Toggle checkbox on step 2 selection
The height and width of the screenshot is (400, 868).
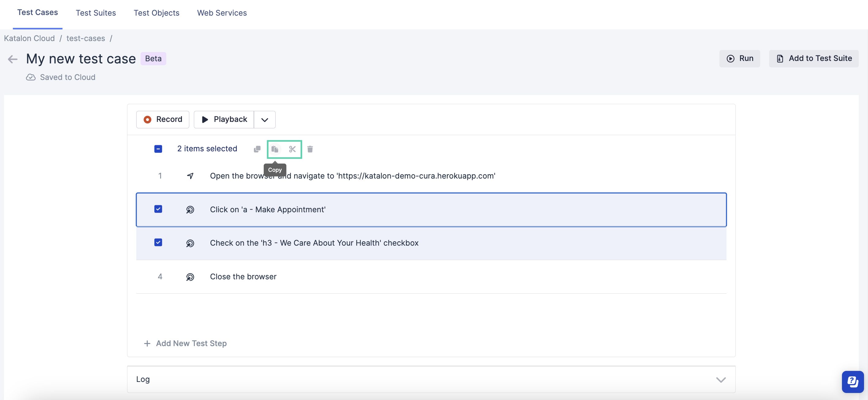click(x=159, y=209)
